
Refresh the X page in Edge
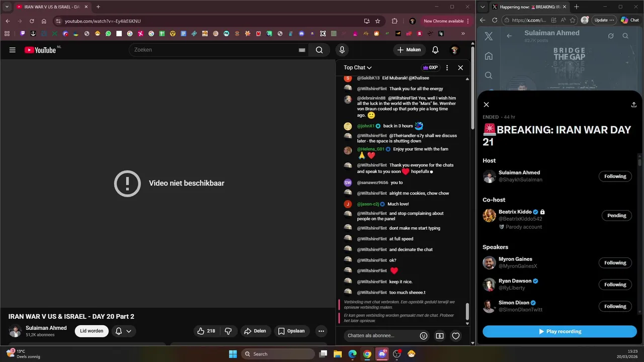coord(495,20)
